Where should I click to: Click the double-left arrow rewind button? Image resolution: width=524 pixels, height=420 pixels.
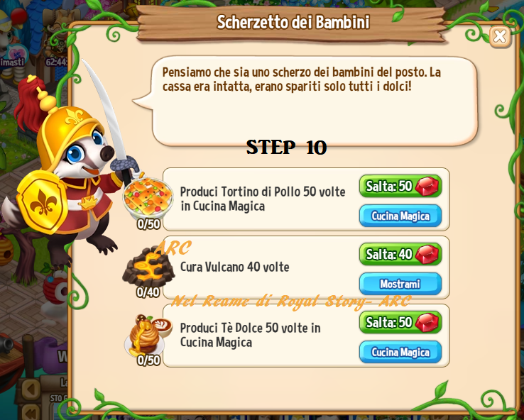[31, 412]
